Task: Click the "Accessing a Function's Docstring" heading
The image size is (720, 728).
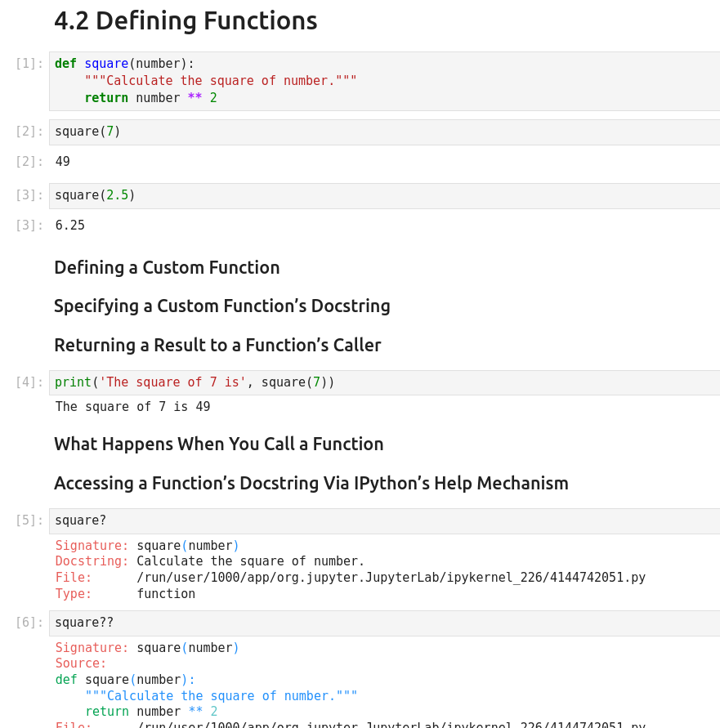Action: point(311,483)
